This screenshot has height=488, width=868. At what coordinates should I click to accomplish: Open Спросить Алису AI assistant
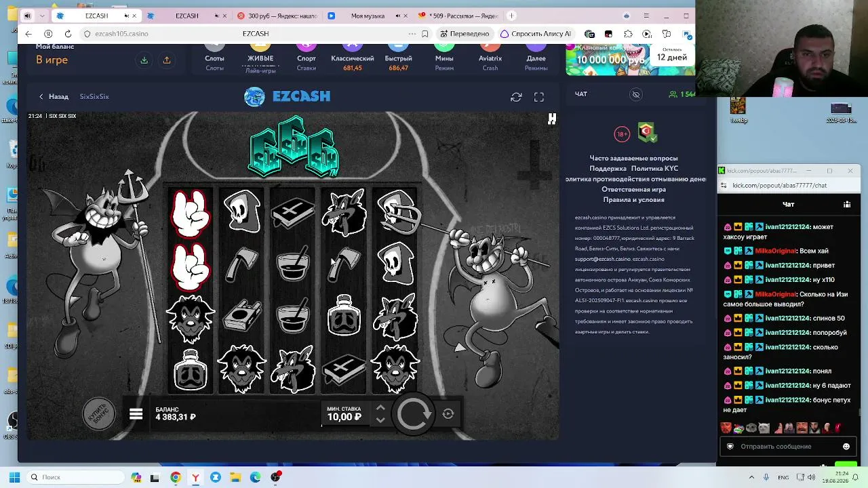pos(536,33)
